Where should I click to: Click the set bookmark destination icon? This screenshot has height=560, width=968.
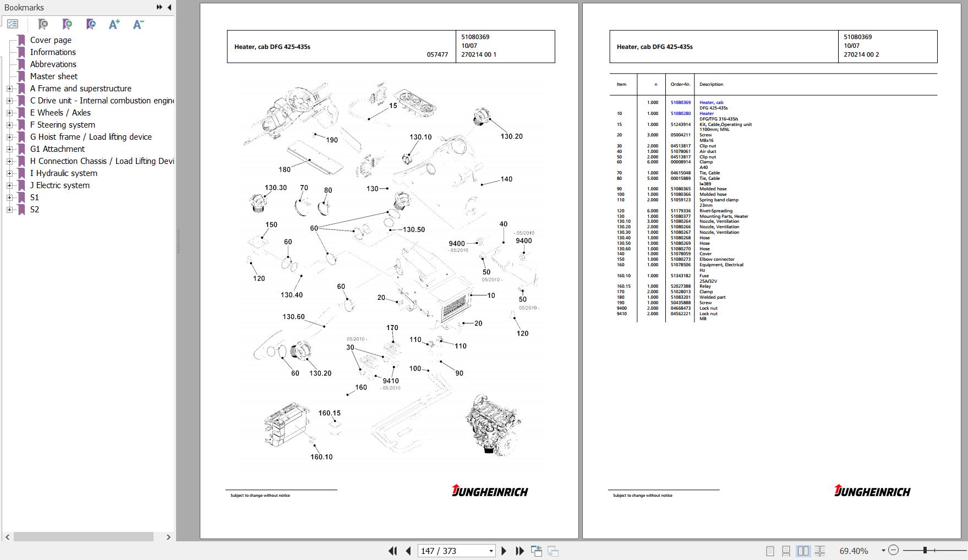coord(91,24)
